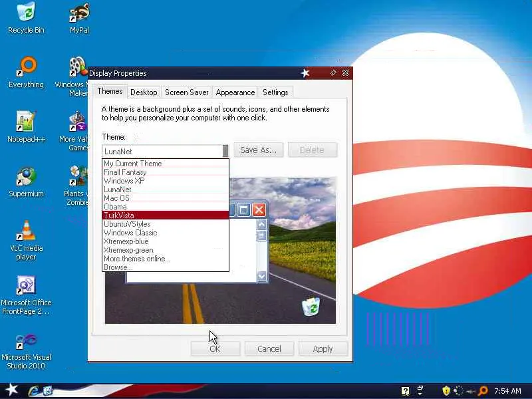Click the orange magnifier tray icon
This screenshot has height=399, width=532.
pos(483,391)
